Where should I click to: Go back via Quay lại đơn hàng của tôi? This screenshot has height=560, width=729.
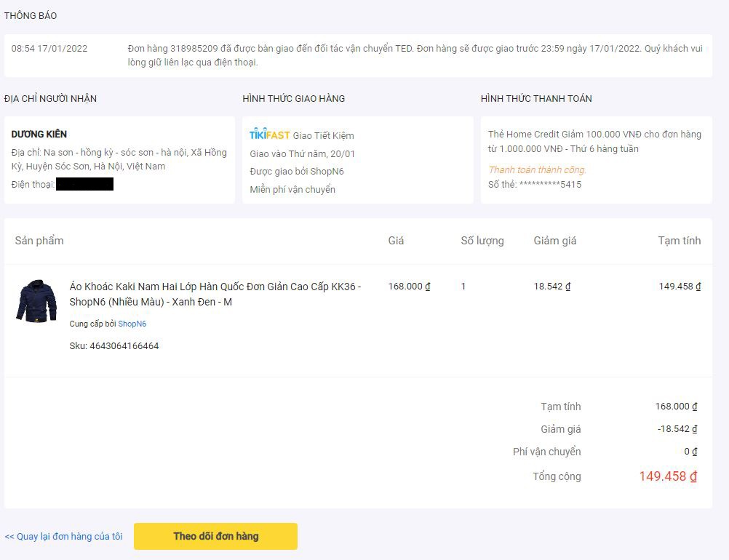pos(63,537)
